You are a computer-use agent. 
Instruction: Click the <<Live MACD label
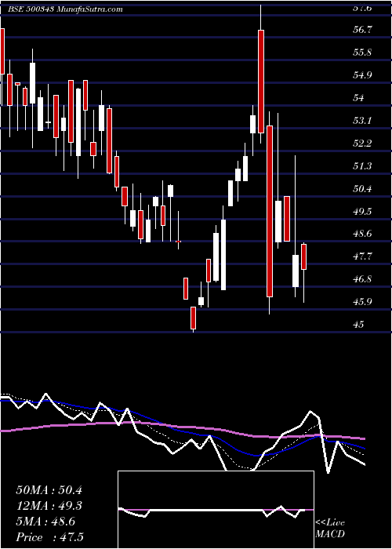pos(330,529)
